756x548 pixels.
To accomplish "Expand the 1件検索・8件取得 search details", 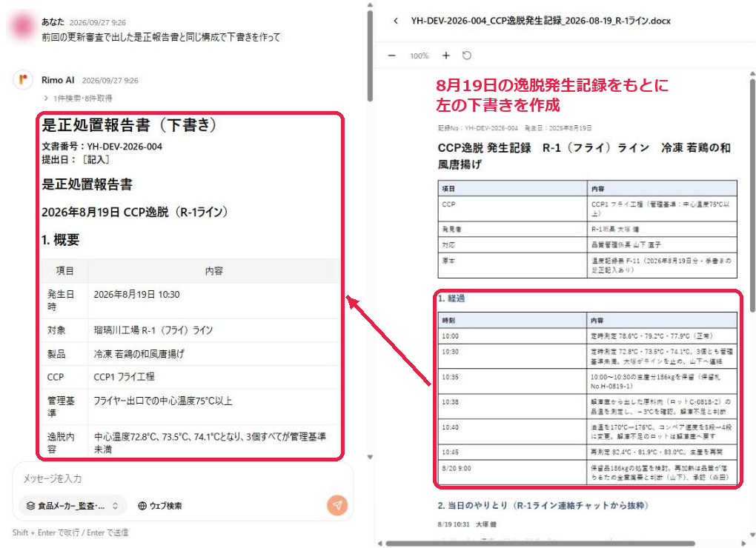I will [78, 98].
